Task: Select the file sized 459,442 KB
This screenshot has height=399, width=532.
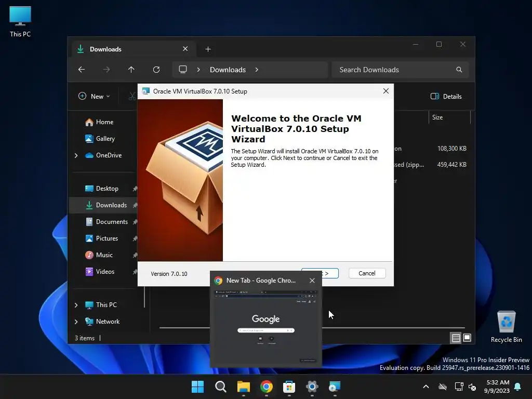Action: [x=451, y=165]
